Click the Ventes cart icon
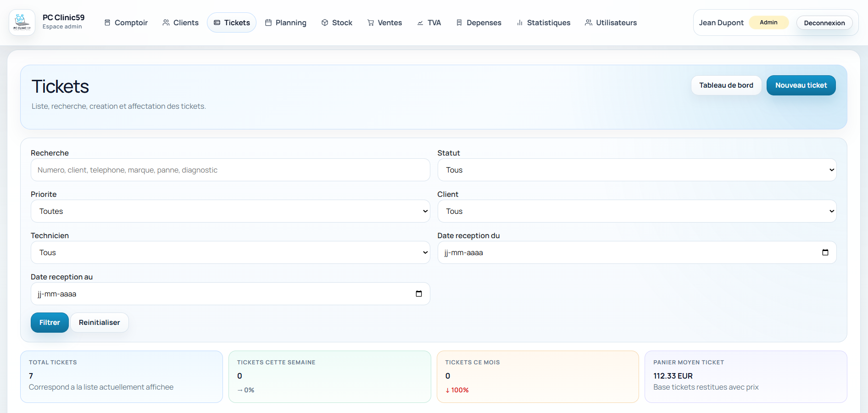Viewport: 868px width, 413px height. coord(371,22)
